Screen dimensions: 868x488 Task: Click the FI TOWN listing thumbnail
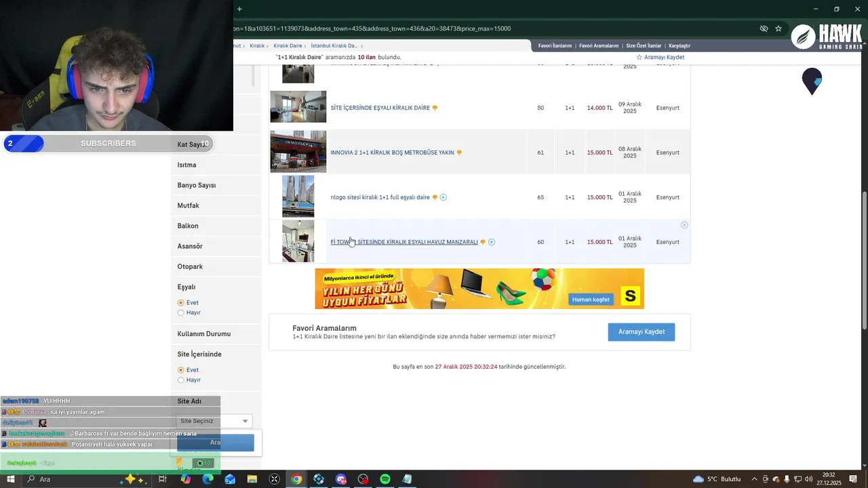(x=298, y=241)
